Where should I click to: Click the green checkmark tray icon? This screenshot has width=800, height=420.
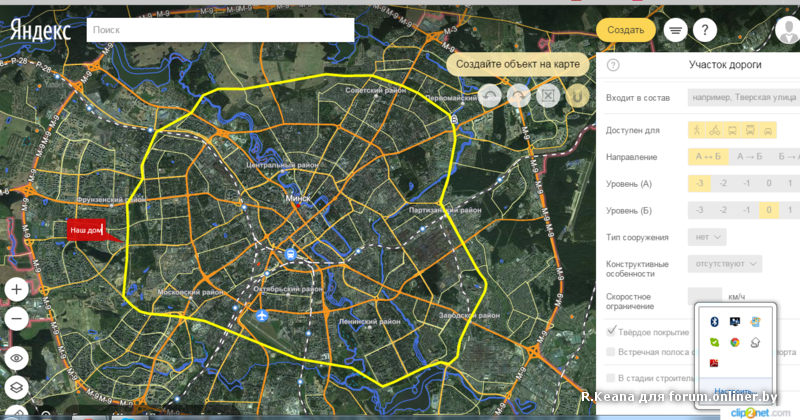[714, 342]
